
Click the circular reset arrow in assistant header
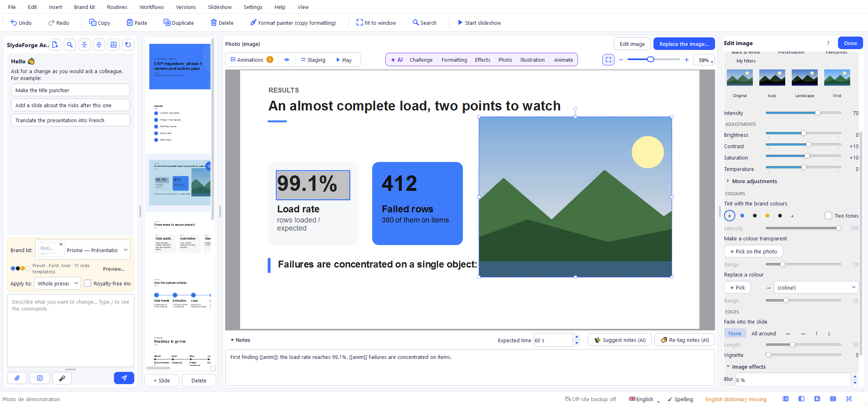[x=128, y=45]
